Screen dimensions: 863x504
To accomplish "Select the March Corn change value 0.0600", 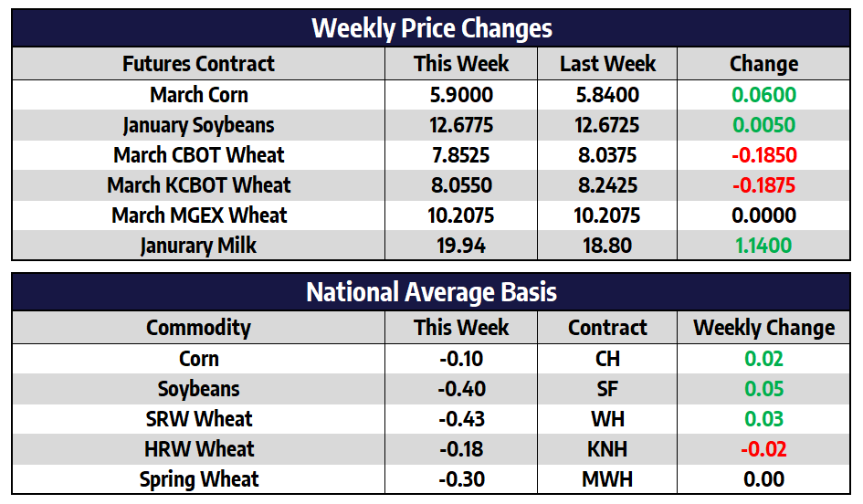I will (x=763, y=95).
